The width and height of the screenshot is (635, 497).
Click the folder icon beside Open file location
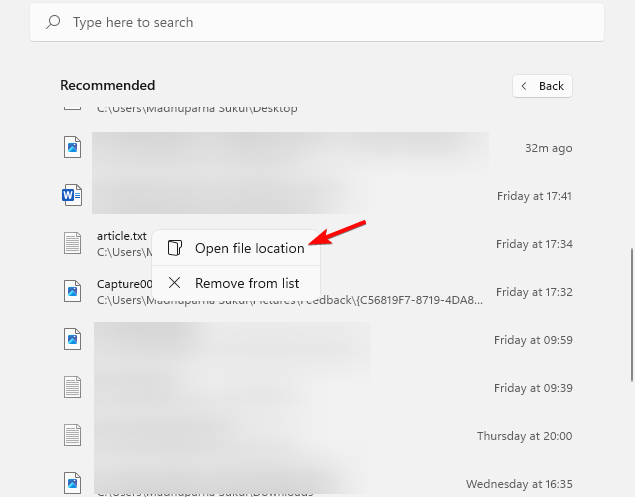(175, 248)
